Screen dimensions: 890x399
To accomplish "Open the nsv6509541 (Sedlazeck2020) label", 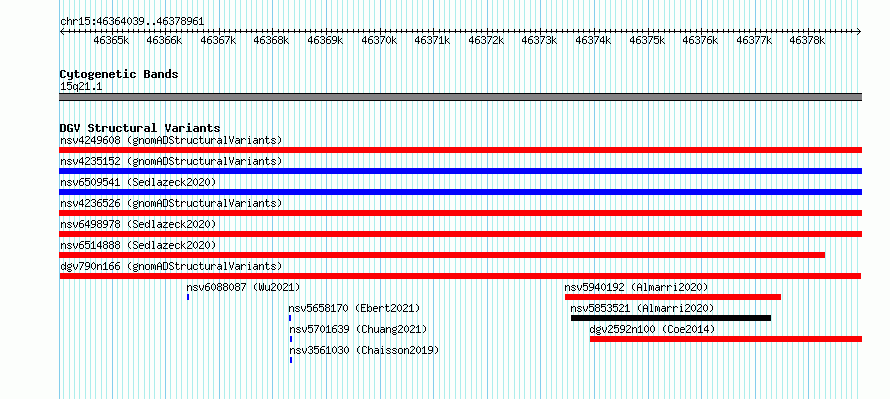I will click(138, 182).
